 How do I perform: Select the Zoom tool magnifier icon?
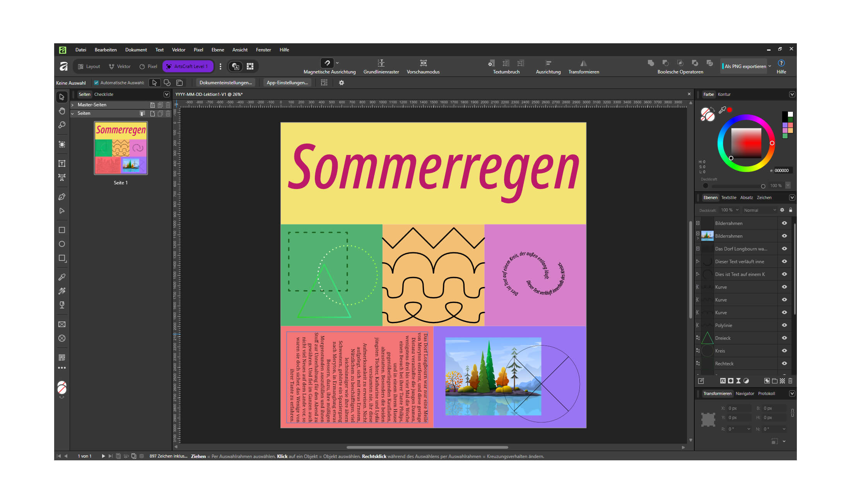62,125
